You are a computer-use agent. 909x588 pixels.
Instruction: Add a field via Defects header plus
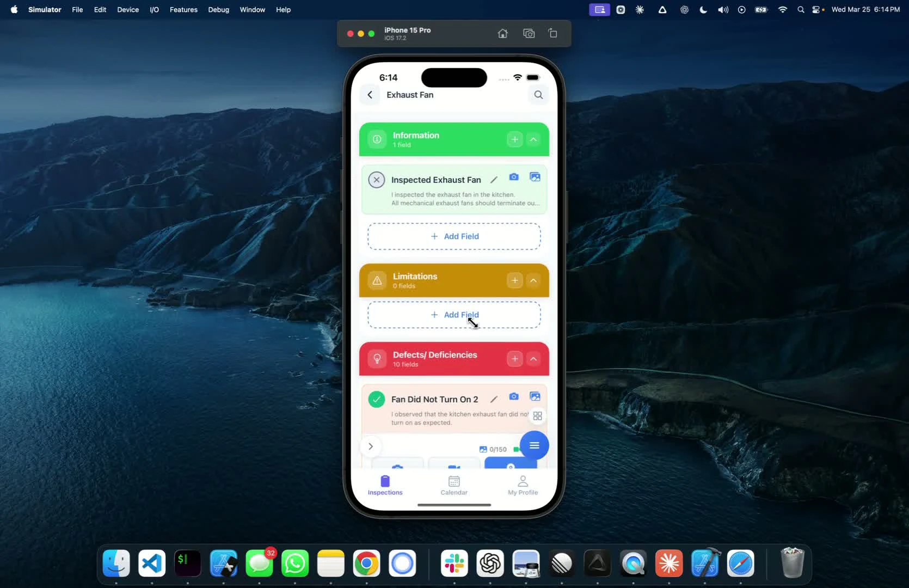515,359
